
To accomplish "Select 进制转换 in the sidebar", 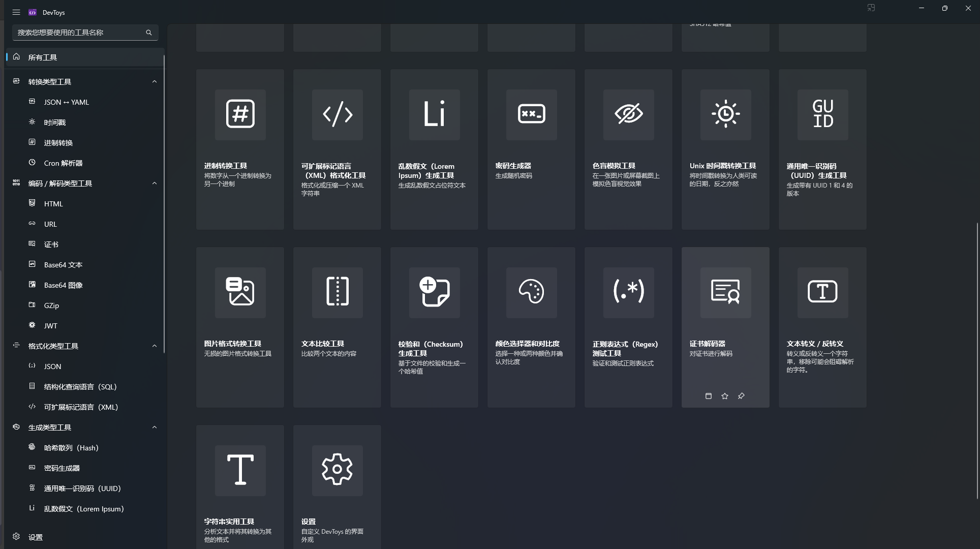I will 85,143.
